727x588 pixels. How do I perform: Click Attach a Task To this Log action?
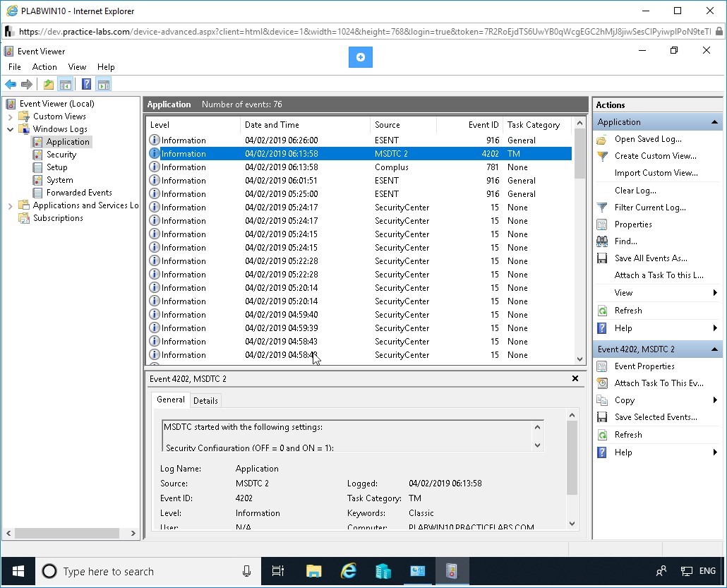[x=659, y=275]
